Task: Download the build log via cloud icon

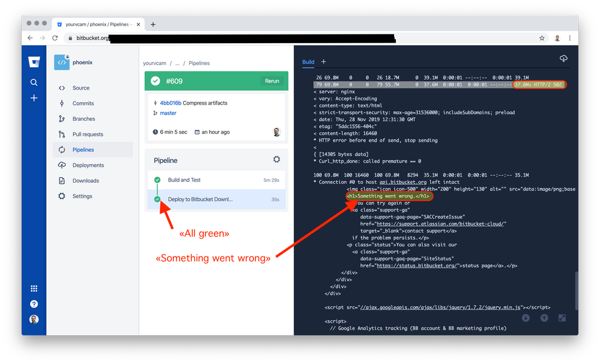Action: (563, 58)
